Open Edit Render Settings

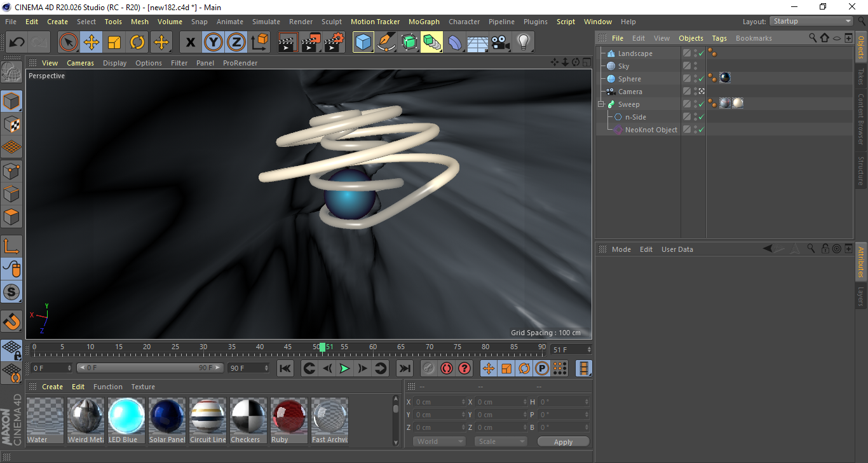point(334,43)
